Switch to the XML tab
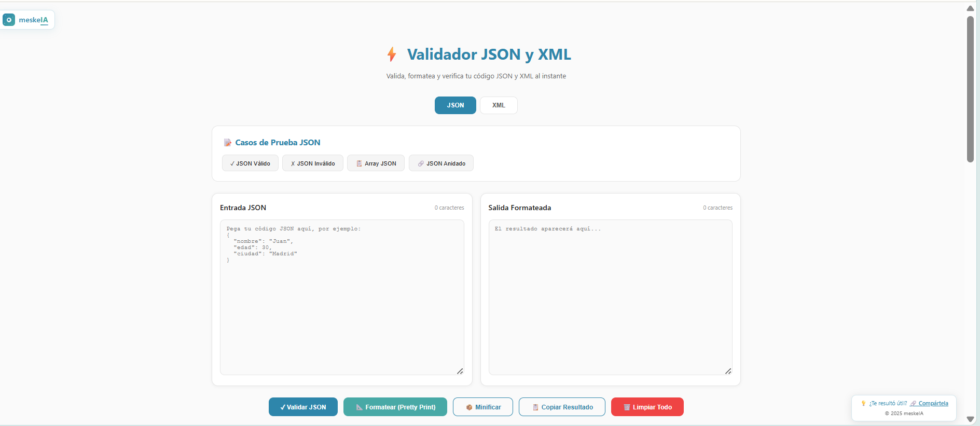This screenshot has width=980, height=426. (499, 105)
